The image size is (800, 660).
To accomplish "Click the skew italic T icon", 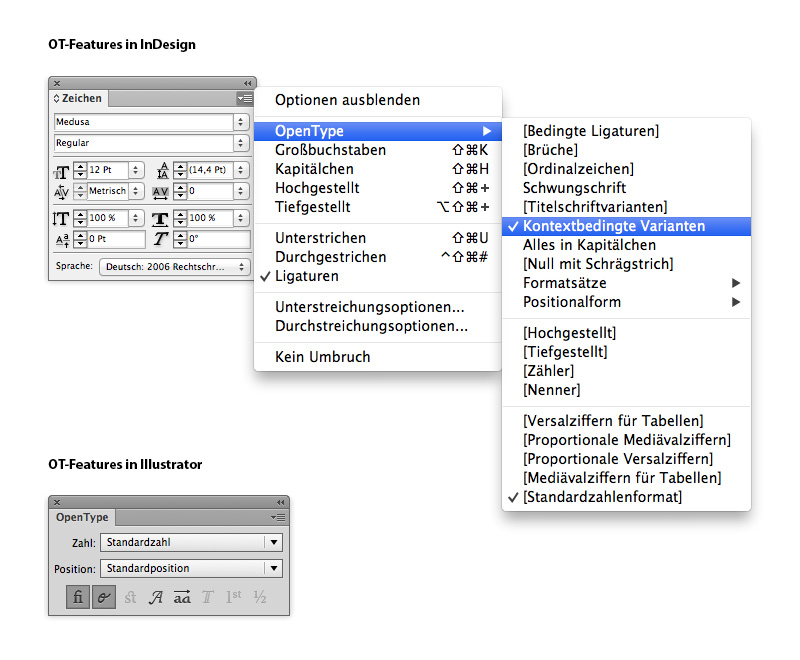I will [x=161, y=239].
